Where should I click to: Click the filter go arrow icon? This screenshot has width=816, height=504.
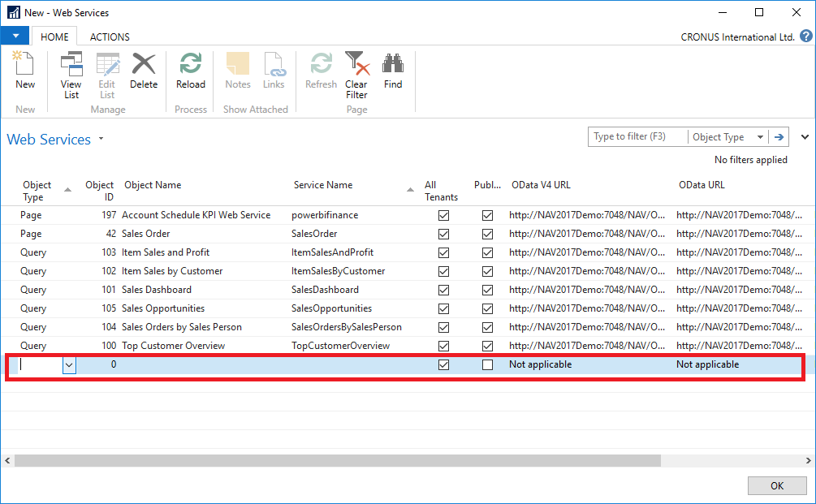click(779, 137)
